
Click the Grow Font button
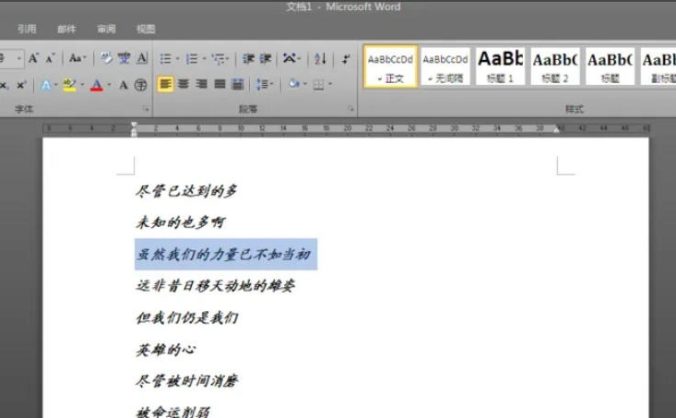tap(34, 58)
